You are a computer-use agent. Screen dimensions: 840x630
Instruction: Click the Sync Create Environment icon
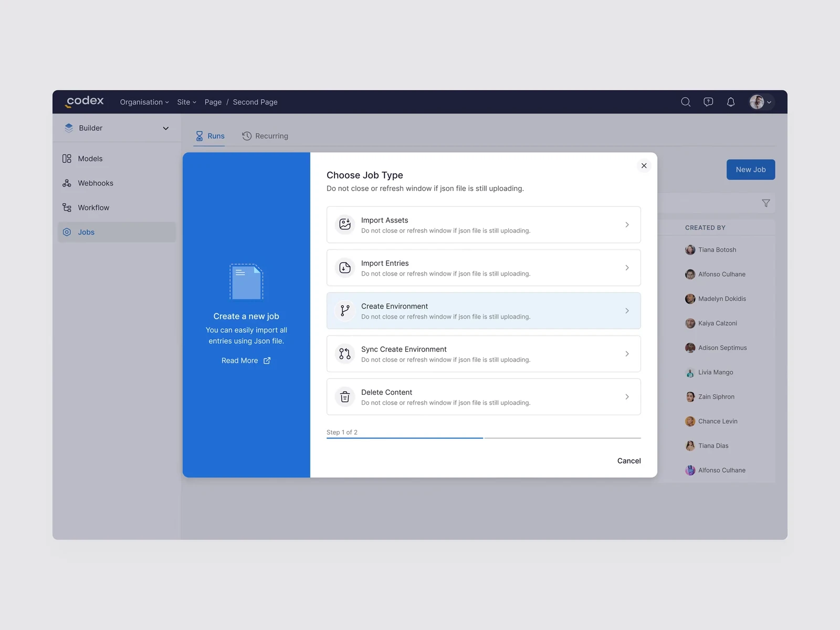tap(345, 354)
